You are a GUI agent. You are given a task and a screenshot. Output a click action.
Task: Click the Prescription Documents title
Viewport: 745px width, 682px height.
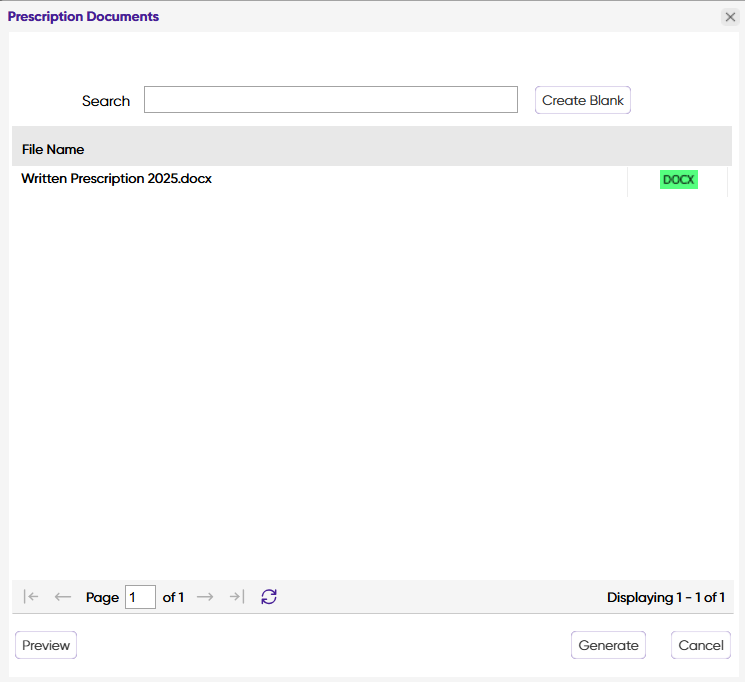[83, 17]
